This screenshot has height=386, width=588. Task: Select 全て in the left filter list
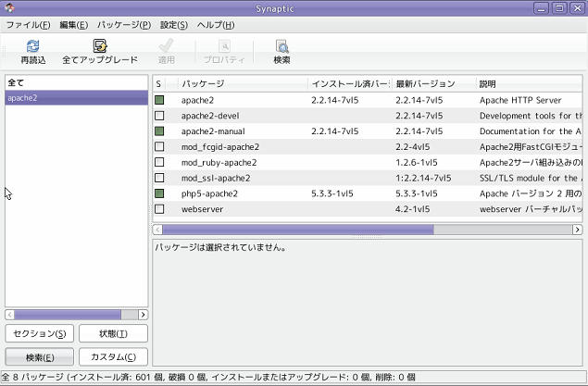[77, 82]
